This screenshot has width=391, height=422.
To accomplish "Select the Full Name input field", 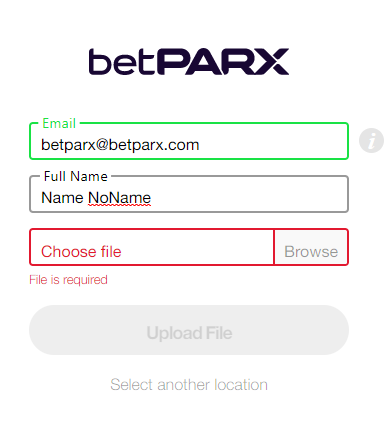I will pos(189,194).
